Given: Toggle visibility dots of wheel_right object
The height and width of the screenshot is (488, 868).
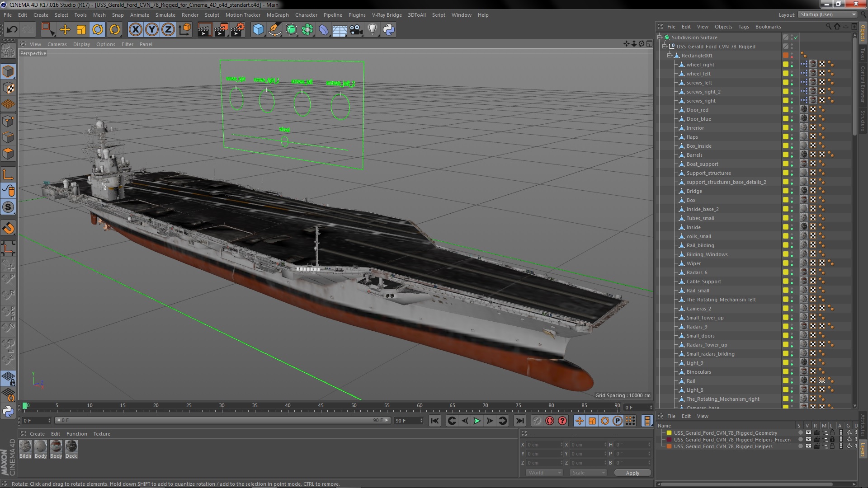Looking at the screenshot, I should click(792, 65).
